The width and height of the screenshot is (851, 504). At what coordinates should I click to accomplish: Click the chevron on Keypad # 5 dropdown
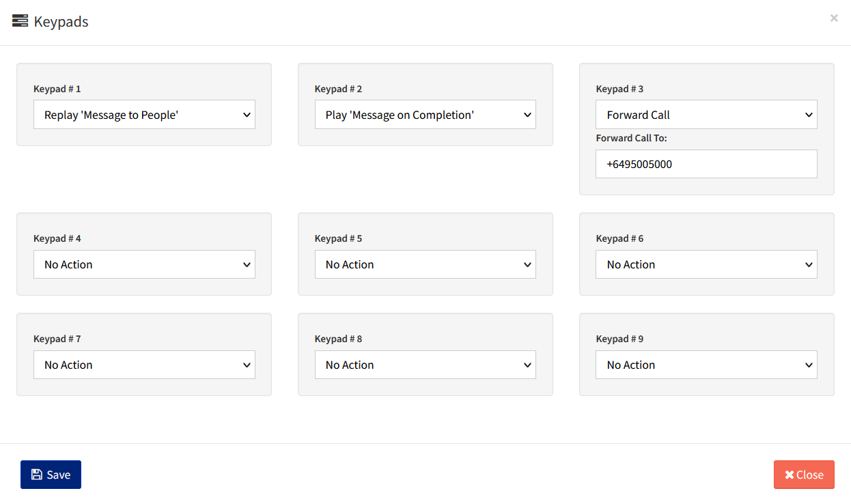pyautogui.click(x=528, y=264)
